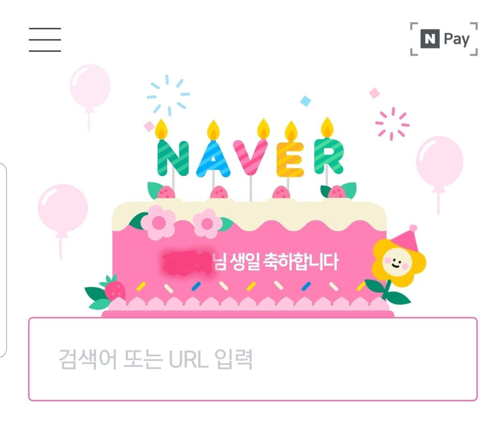Tap the search or URL input field
Image resolution: width=504 pixels, height=422 pixels.
coord(252,359)
